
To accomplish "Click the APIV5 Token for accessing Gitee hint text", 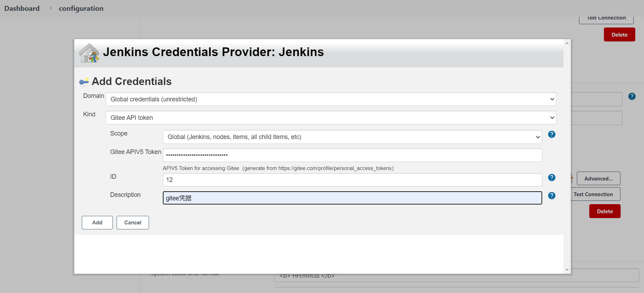I will point(278,168).
